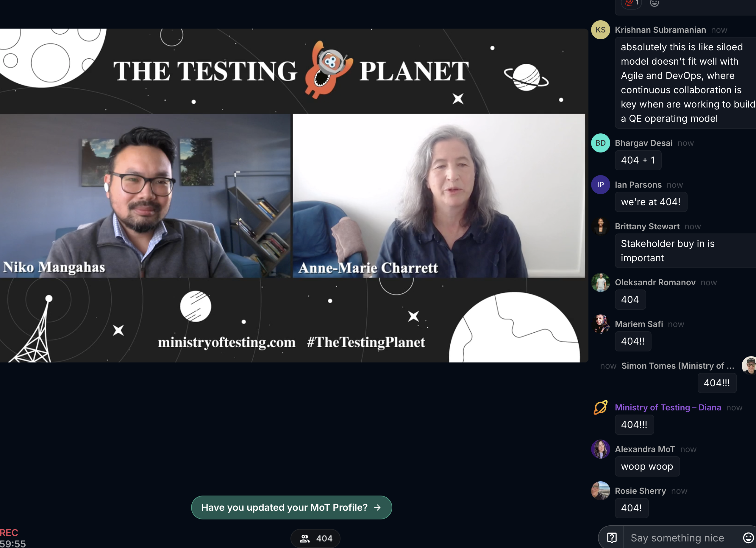Image resolution: width=756 pixels, height=548 pixels.
Task: Click the Ministry of Testing – Diana name
Action: tap(668, 408)
